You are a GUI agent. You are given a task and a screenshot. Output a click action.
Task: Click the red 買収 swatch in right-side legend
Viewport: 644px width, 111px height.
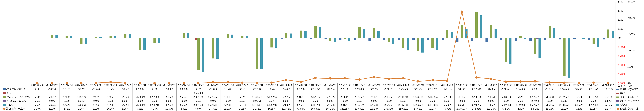(617, 93)
